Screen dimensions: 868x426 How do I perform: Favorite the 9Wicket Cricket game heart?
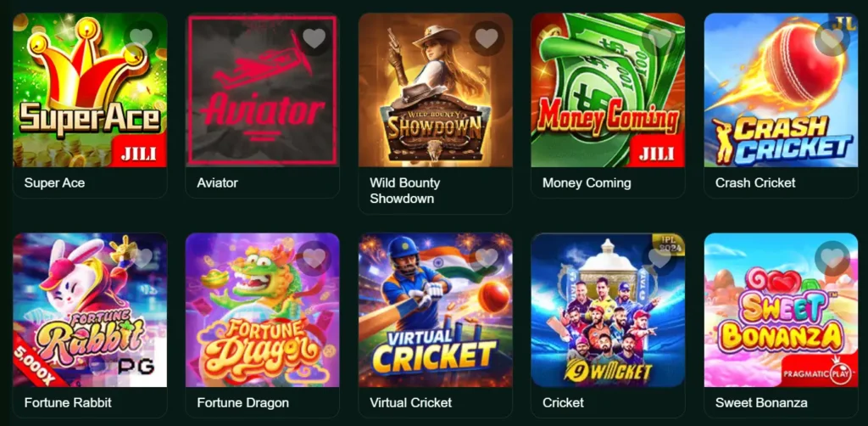pyautogui.click(x=659, y=258)
